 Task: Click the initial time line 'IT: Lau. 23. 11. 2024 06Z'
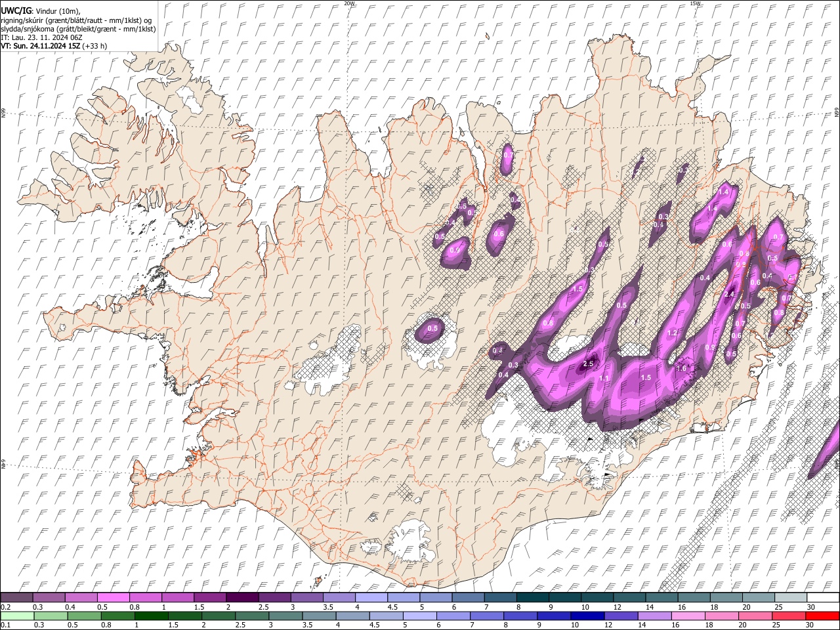41,37
